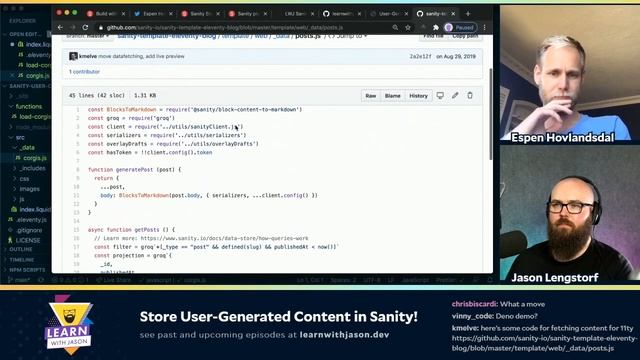Expand the TIMELINE section in VS Code

(x=21, y=260)
